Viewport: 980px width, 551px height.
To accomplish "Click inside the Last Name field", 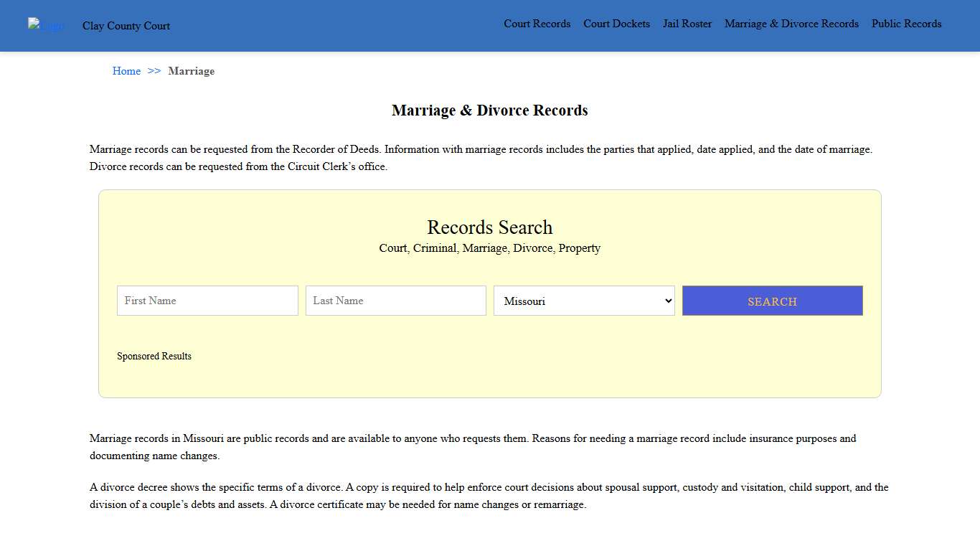I will coord(395,301).
